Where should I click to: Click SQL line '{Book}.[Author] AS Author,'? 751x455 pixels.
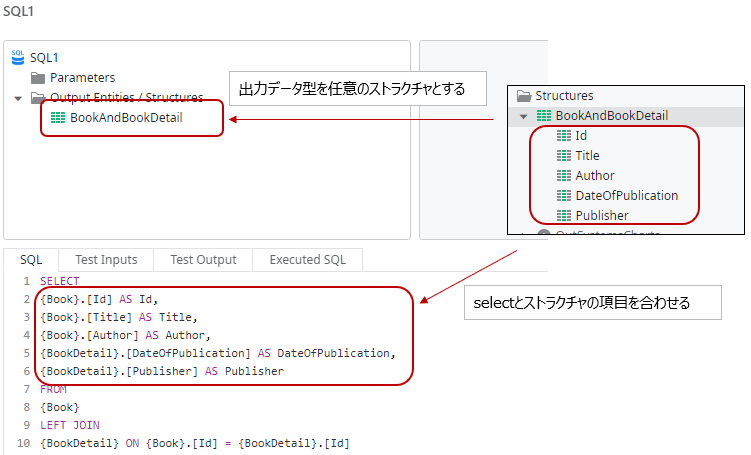click(125, 335)
